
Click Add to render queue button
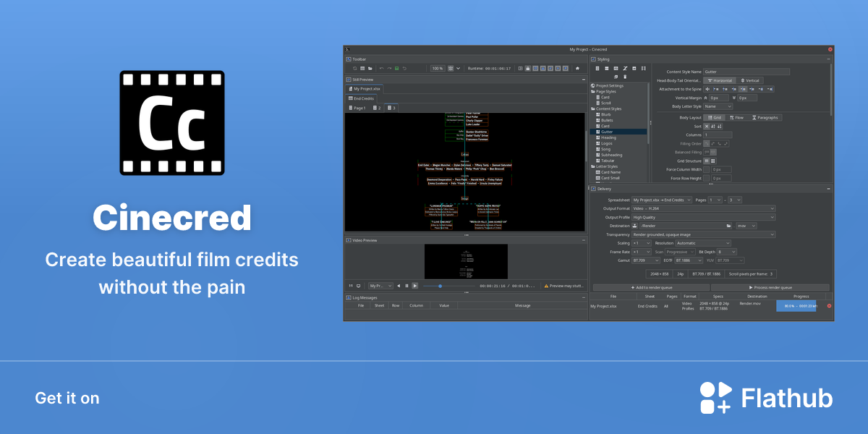tap(650, 287)
